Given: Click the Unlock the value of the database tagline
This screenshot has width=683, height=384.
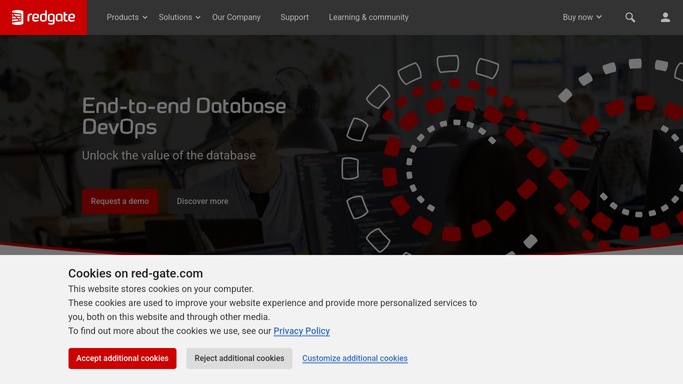Looking at the screenshot, I should tap(169, 155).
